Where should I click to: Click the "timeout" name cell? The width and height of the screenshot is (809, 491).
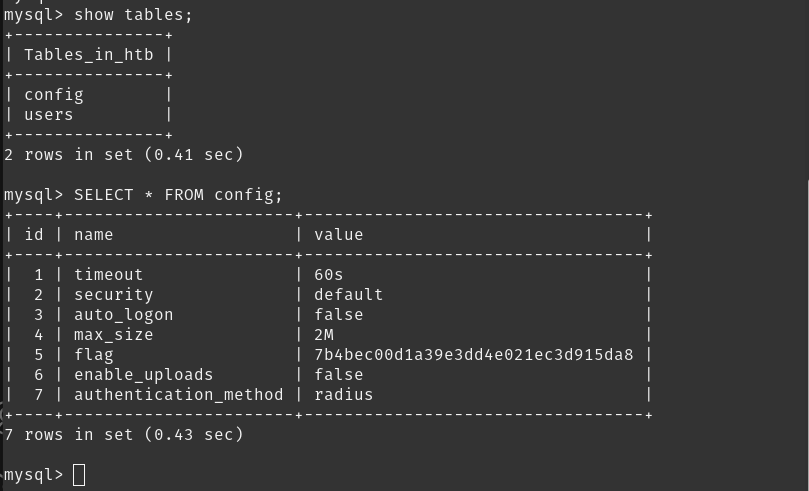tap(108, 275)
